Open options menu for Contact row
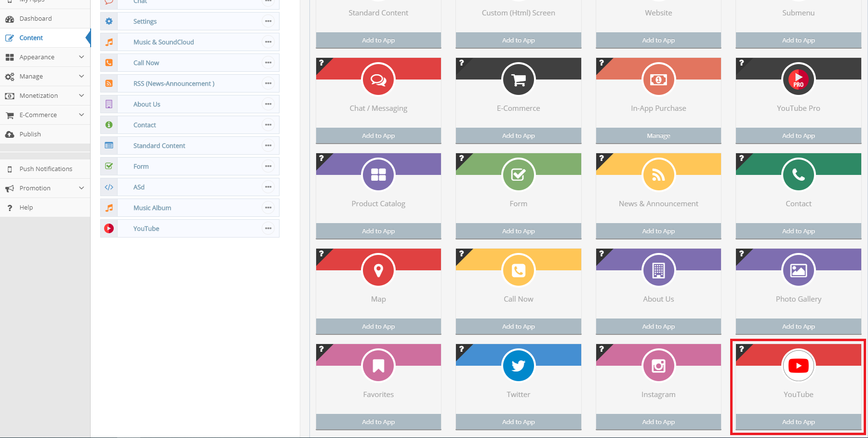The width and height of the screenshot is (868, 438). coord(268,125)
